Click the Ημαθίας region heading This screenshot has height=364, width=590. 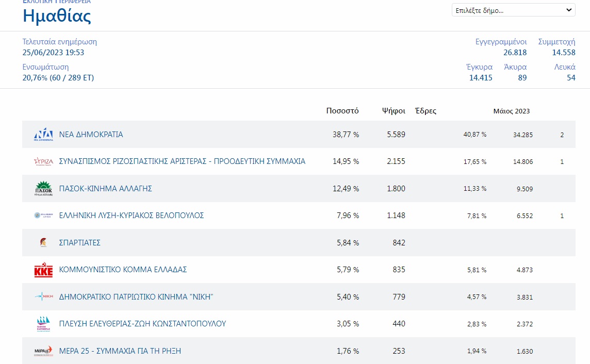57,16
